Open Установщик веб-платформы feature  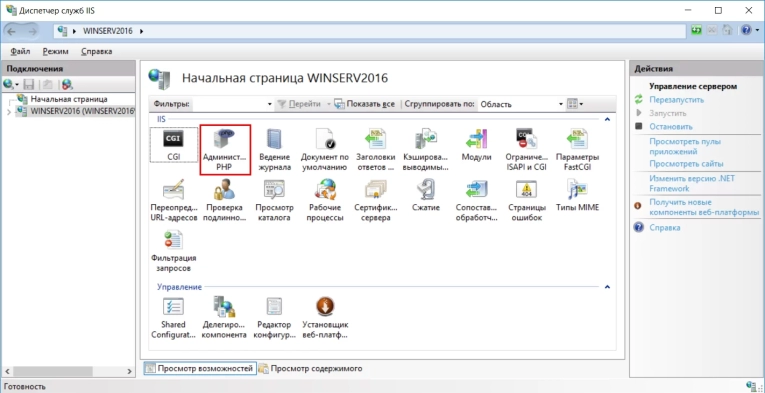click(325, 317)
